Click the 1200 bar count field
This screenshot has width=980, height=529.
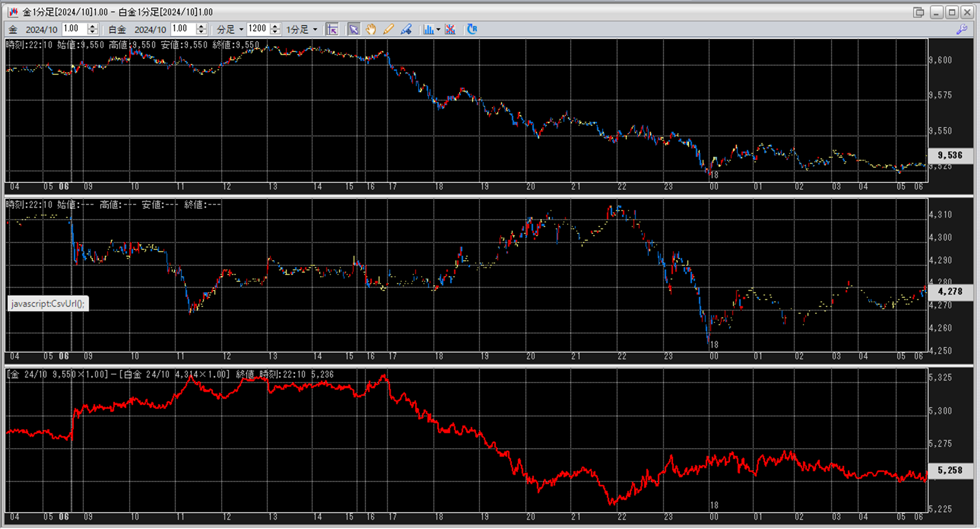(x=258, y=29)
